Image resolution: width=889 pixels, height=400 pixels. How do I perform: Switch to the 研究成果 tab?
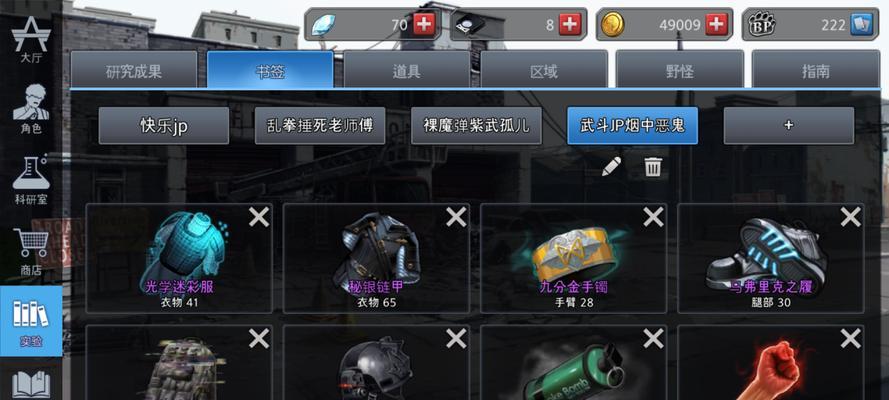134,70
